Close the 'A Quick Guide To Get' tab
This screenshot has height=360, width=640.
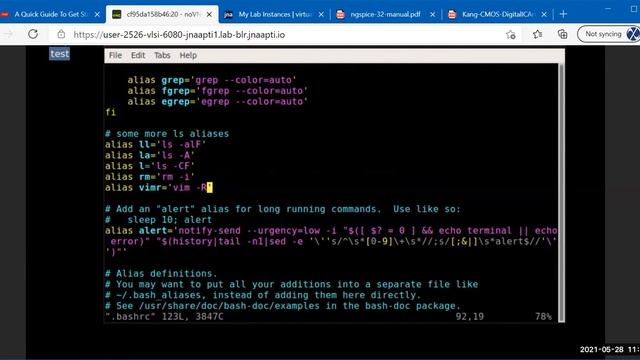coord(97,14)
